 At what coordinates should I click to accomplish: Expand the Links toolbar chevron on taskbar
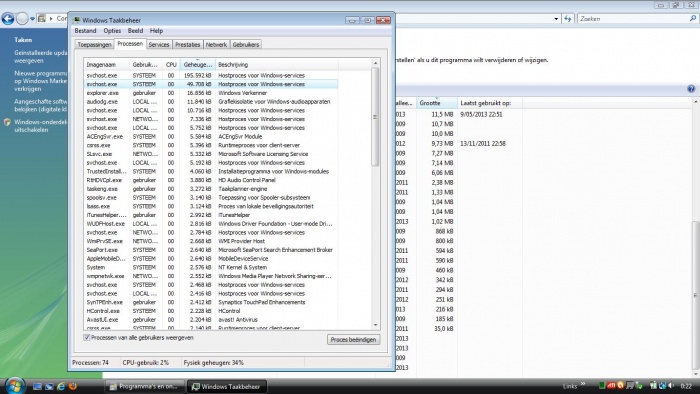click(583, 384)
